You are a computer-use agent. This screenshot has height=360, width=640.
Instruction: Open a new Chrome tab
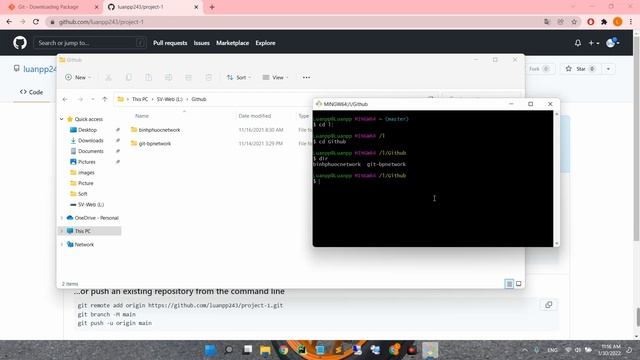212,7
